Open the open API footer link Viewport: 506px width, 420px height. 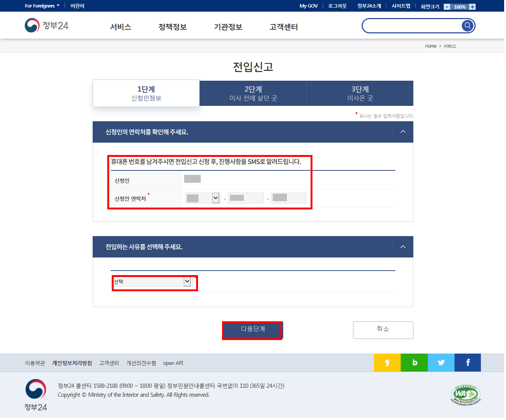tap(173, 363)
